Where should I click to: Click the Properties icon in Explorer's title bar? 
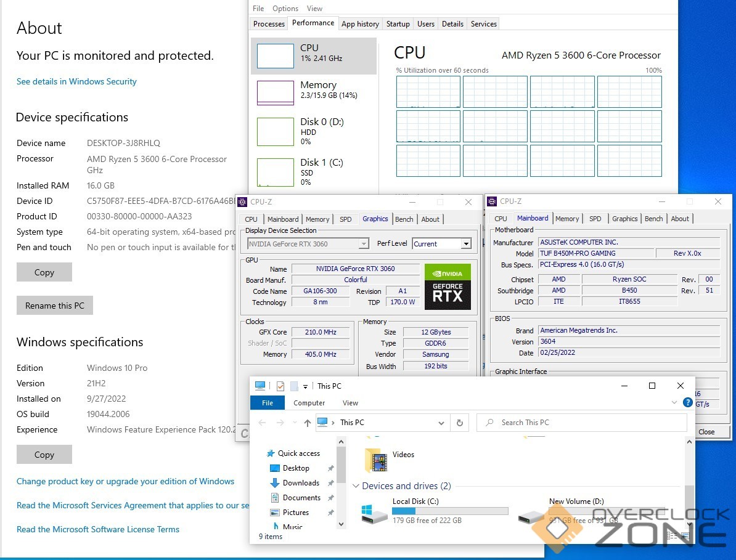280,386
